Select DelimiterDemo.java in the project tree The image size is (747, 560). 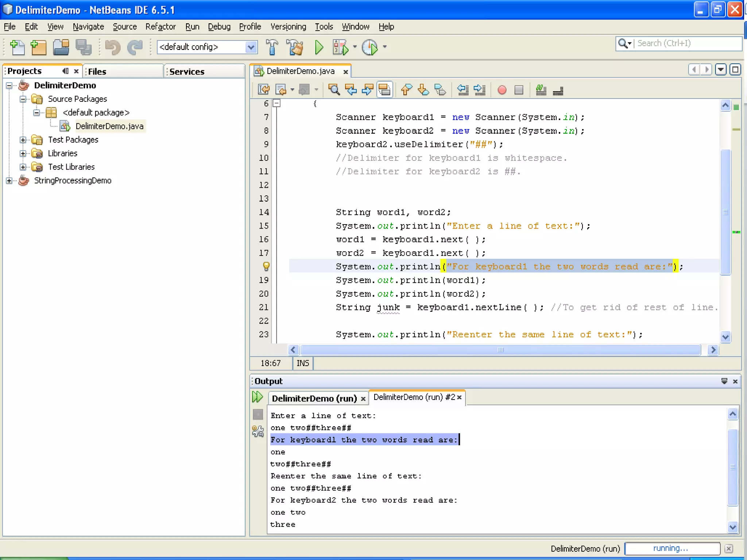(109, 127)
